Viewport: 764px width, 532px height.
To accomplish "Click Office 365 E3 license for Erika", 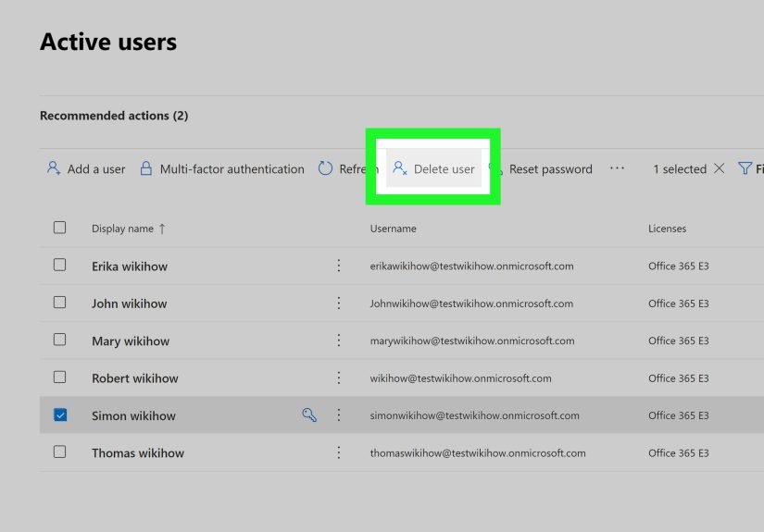I will pyautogui.click(x=678, y=266).
